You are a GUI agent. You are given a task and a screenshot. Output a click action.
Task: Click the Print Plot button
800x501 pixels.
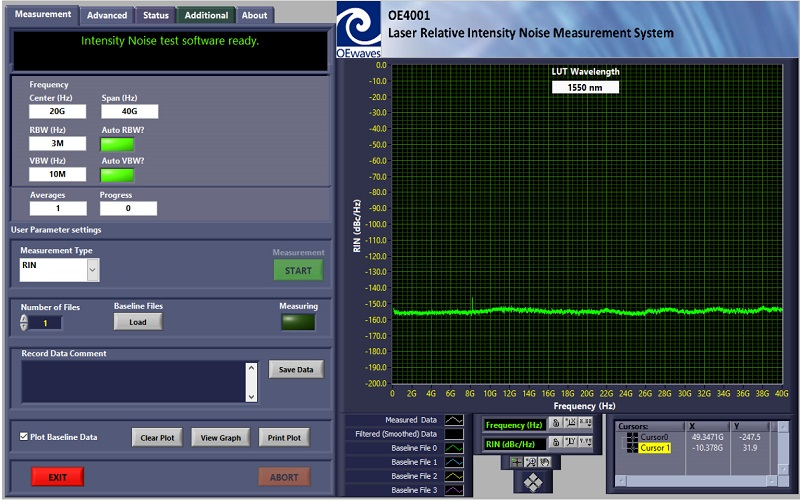click(x=284, y=438)
